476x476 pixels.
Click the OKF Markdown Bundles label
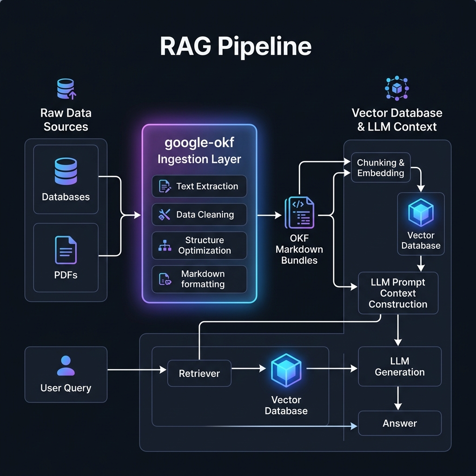tap(299, 249)
